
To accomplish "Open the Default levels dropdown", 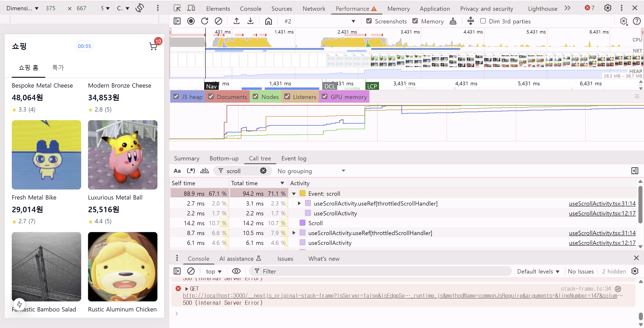I will (538, 271).
